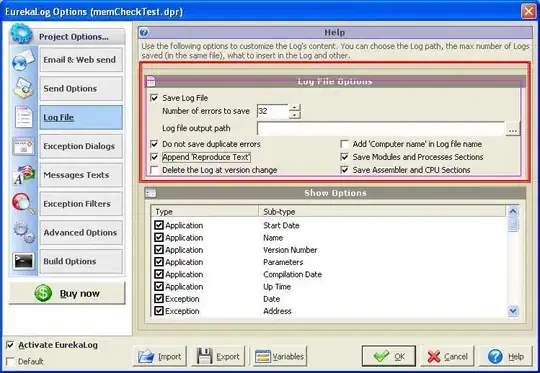Click the Cancel button label
The image size is (540, 373).
click(456, 356)
